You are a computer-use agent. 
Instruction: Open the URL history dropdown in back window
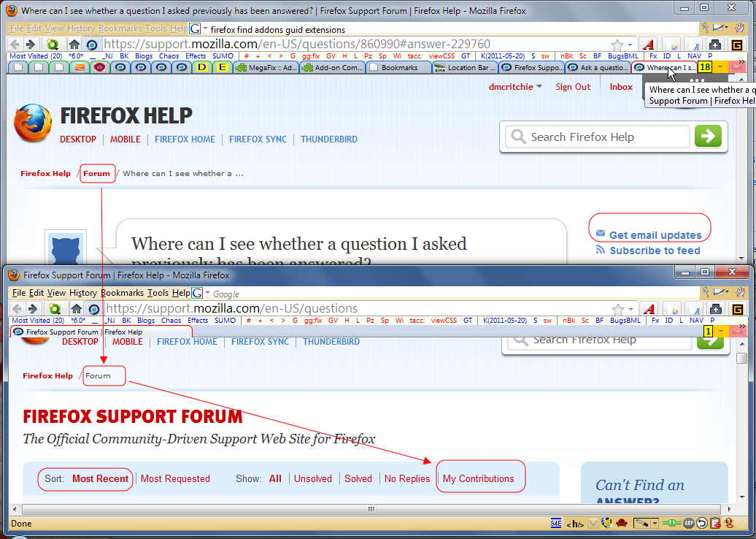click(630, 45)
